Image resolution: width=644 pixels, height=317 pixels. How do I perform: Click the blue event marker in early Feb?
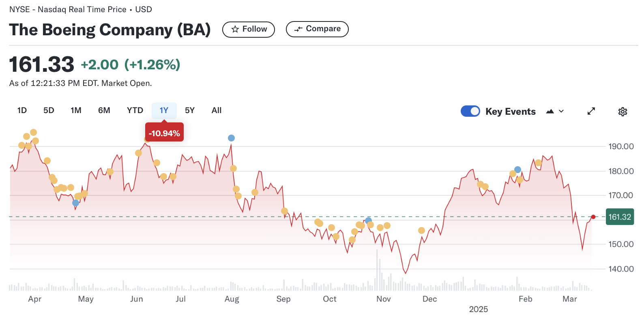click(517, 169)
